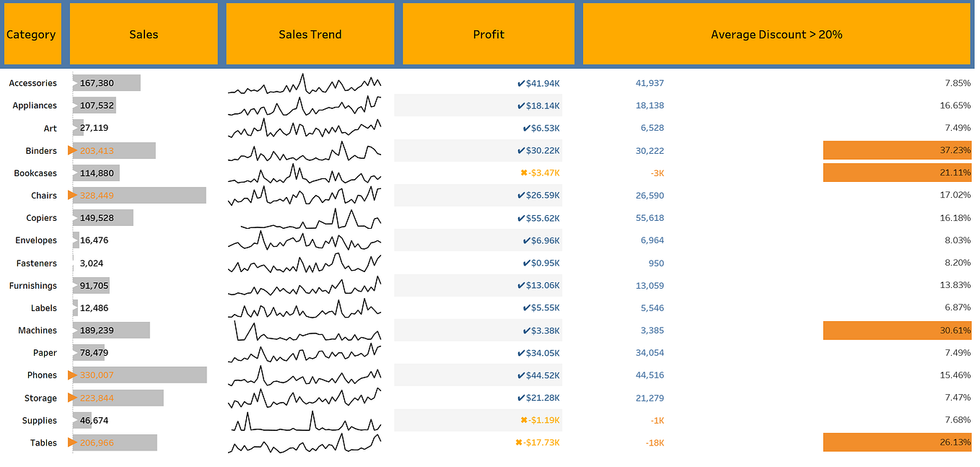Select the Category column header

[32, 33]
